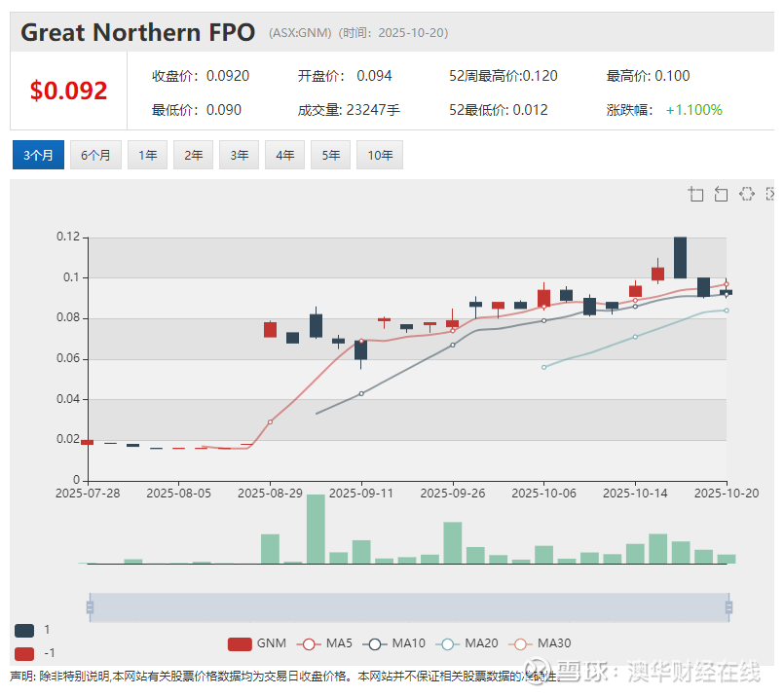
Task: Show the 5年 price history
Action: coord(330,155)
